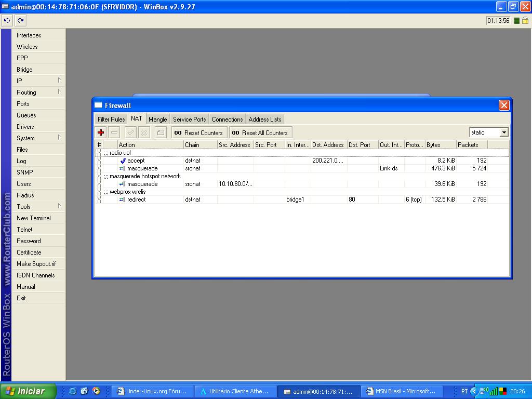Close the Firewall window
This screenshot has width=532, height=399.
coord(504,105)
